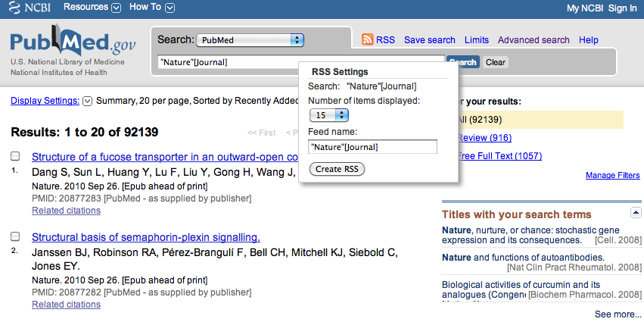Open the Display Settings link
644x322 pixels.
click(x=45, y=101)
